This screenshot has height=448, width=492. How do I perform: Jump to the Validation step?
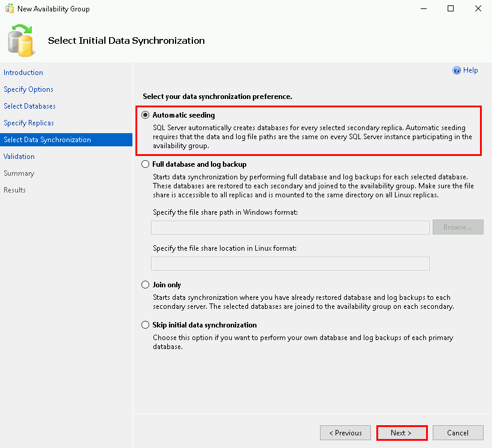[x=19, y=157]
